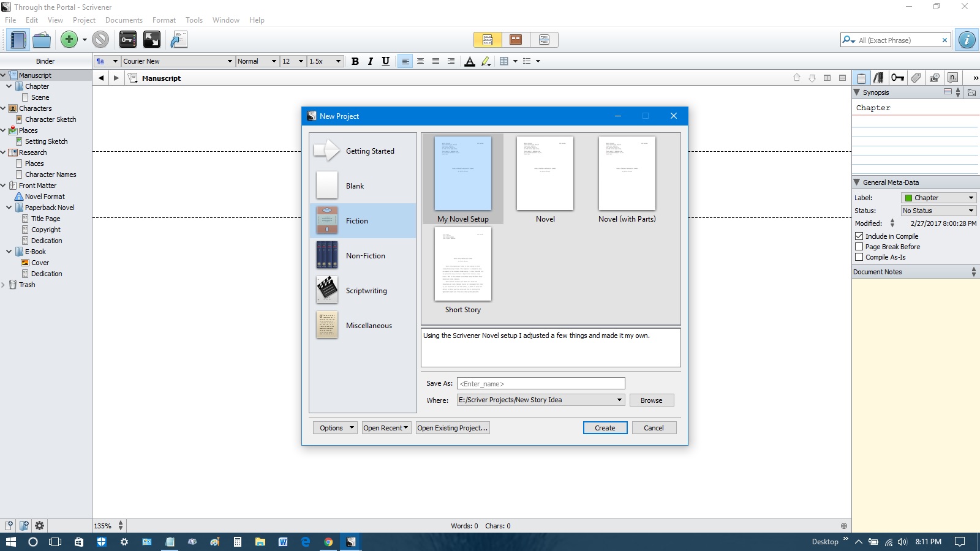The image size is (980, 551).
Task: Click the Save As name field
Action: (x=541, y=383)
